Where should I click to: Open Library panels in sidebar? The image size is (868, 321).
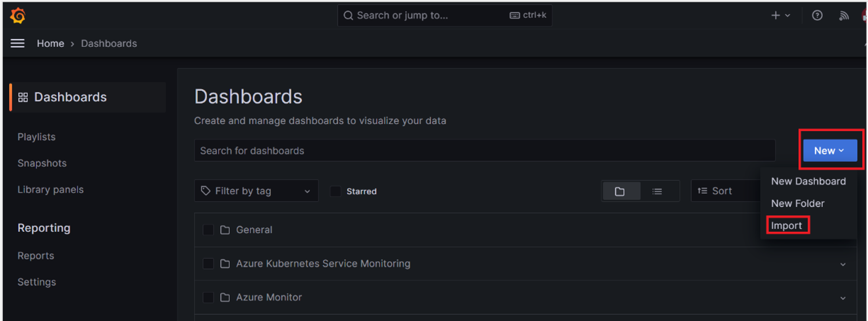point(51,190)
